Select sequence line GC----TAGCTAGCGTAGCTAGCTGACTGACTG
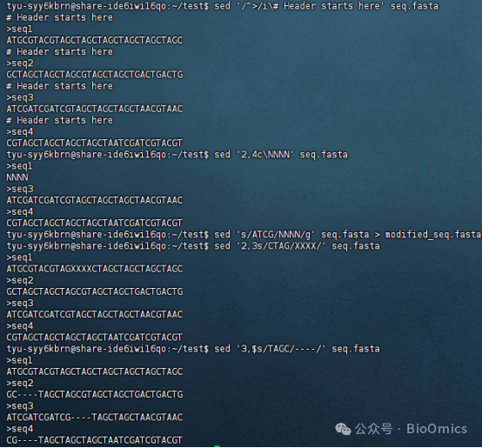Screen dimensions: 482x448 tap(95, 394)
